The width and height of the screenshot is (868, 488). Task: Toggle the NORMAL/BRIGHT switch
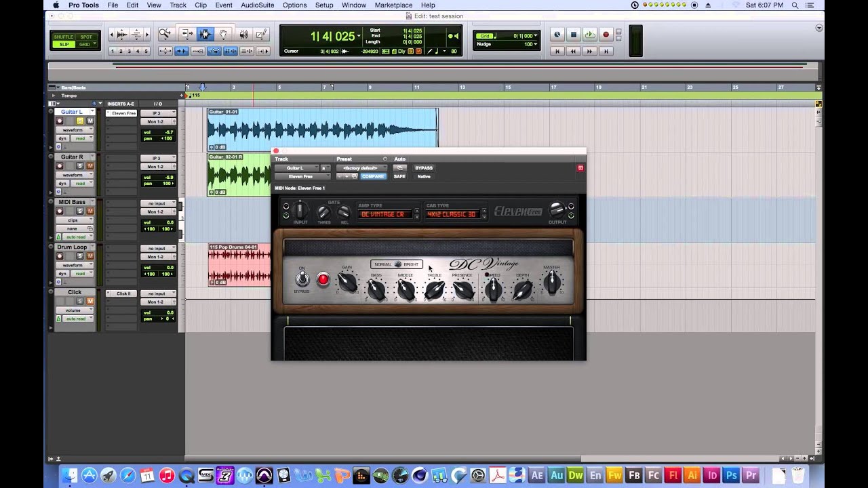point(397,264)
